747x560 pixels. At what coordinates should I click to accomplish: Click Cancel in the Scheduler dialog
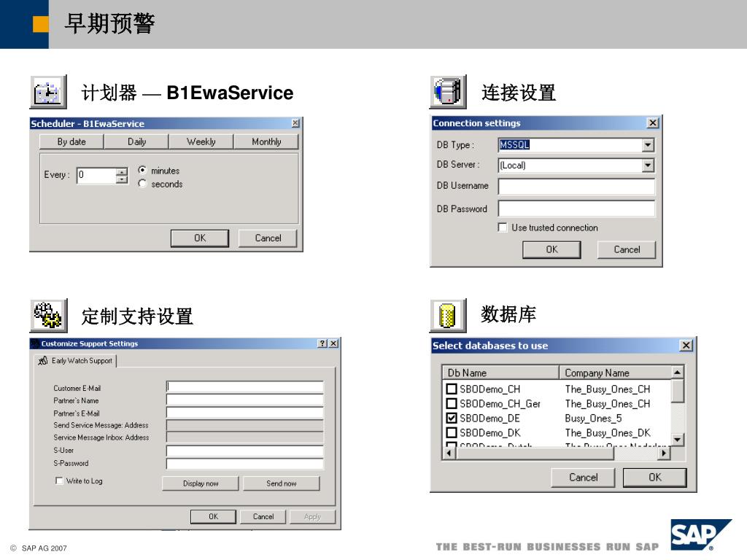(x=268, y=238)
